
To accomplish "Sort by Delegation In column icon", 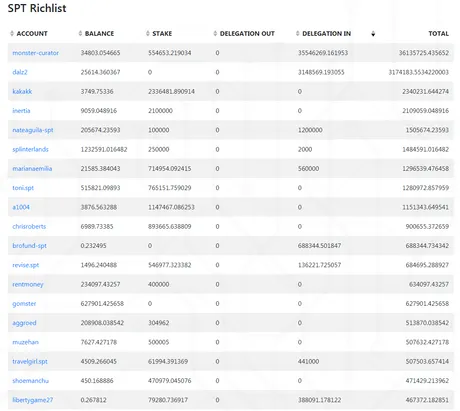I will tap(298, 33).
